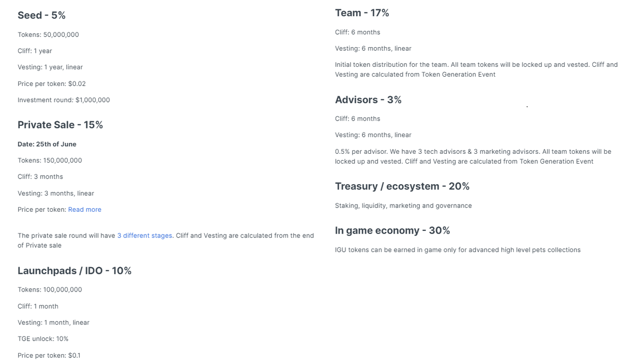Viewport: 622px width, 364px height.
Task: Click the "Staking, liquidity, marketing and governance" text
Action: [x=403, y=206]
